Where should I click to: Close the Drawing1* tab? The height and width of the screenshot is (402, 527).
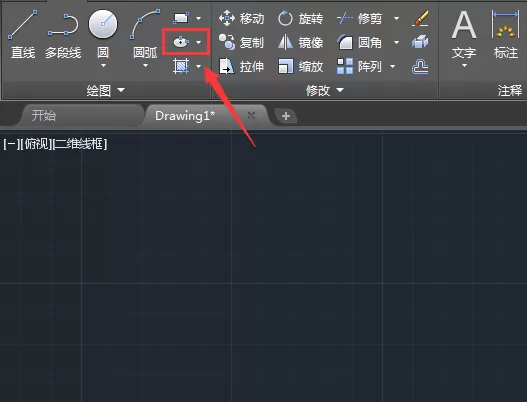(x=251, y=116)
